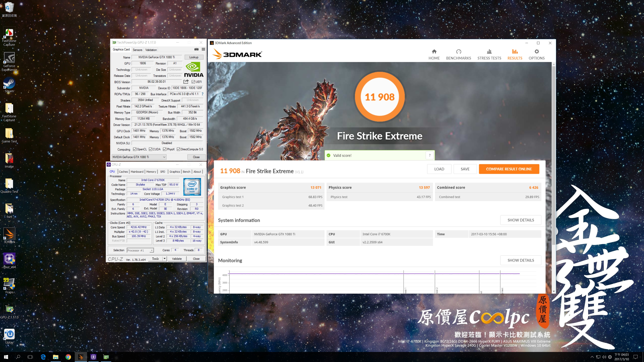This screenshot has width=644, height=362.
Task: Open the 3DMark desktop shortcut
Action: pos(9,236)
